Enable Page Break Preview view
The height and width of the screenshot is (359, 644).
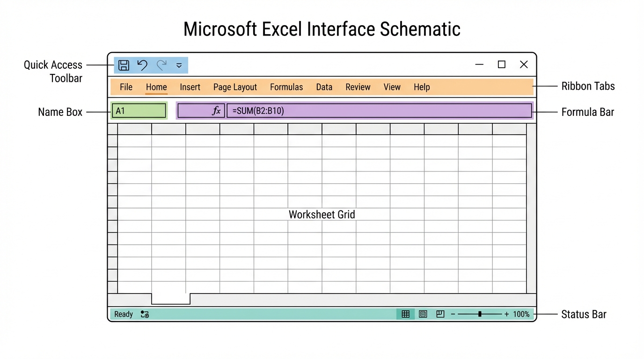pos(440,315)
